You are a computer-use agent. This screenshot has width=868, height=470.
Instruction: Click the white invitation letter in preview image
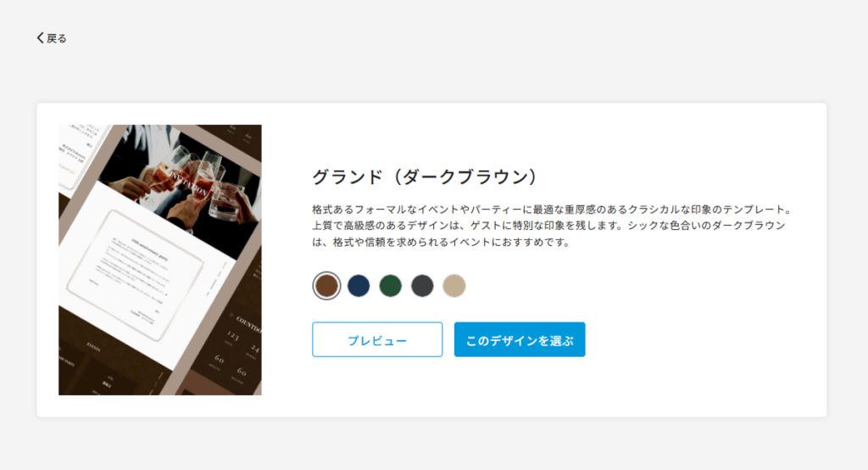[136, 275]
